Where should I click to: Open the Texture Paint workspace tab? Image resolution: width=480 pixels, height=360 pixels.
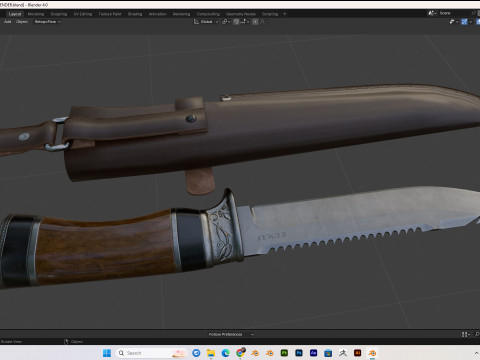click(110, 14)
